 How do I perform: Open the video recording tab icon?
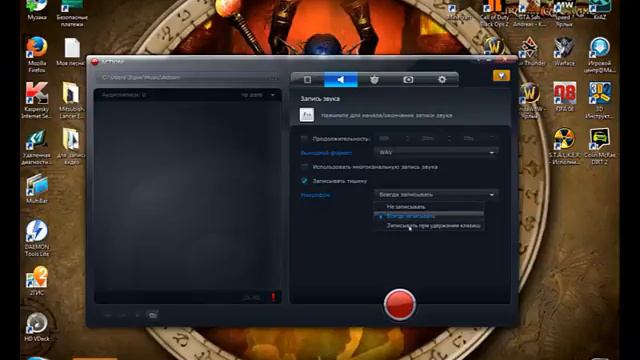[x=307, y=80]
